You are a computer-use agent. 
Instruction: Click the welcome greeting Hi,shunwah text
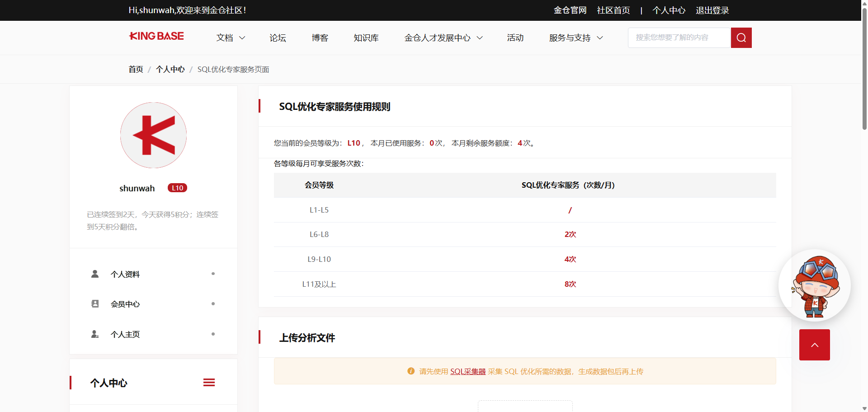(187, 10)
